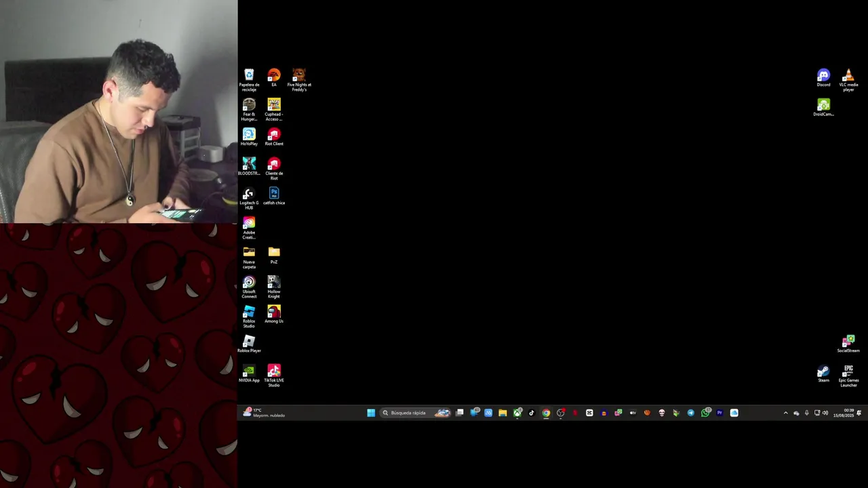Open File Explorer from the taskbar

pyautogui.click(x=502, y=413)
